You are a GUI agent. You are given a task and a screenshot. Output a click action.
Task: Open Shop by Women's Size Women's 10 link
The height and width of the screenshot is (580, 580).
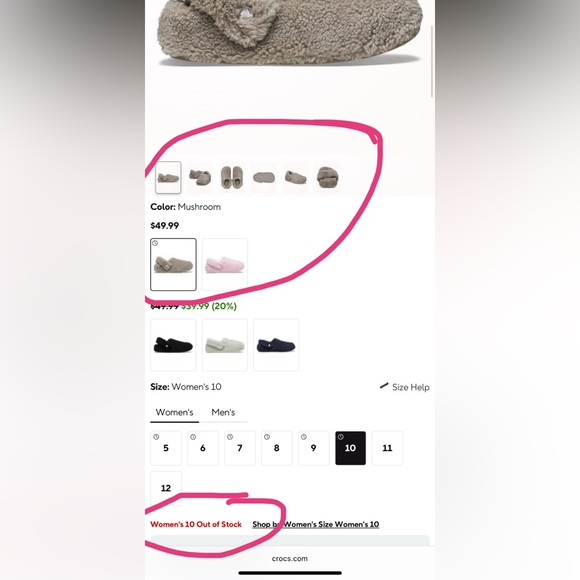point(316,524)
